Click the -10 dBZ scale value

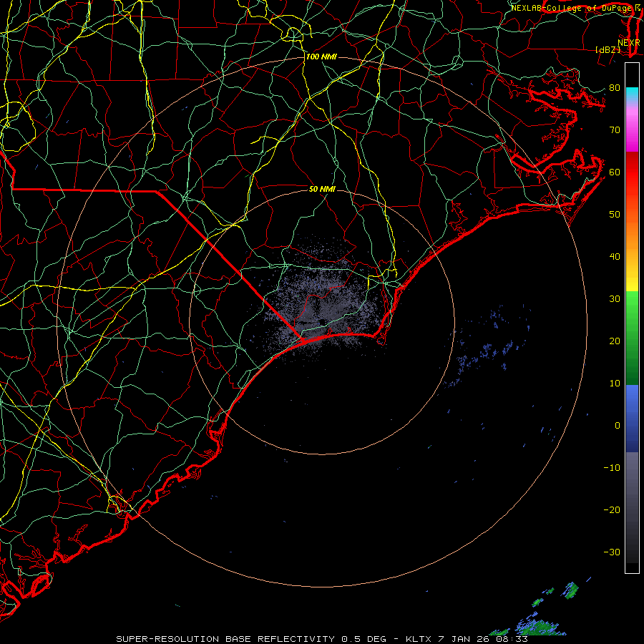pos(612,468)
